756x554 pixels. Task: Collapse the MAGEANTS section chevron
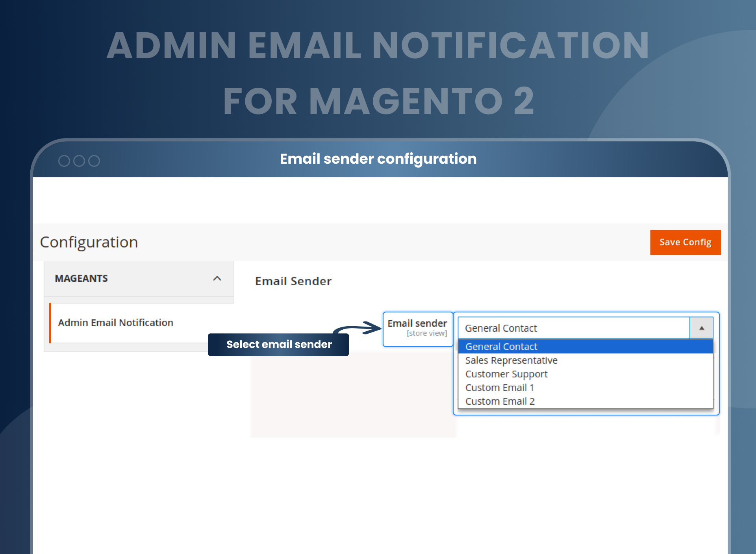pyautogui.click(x=217, y=279)
